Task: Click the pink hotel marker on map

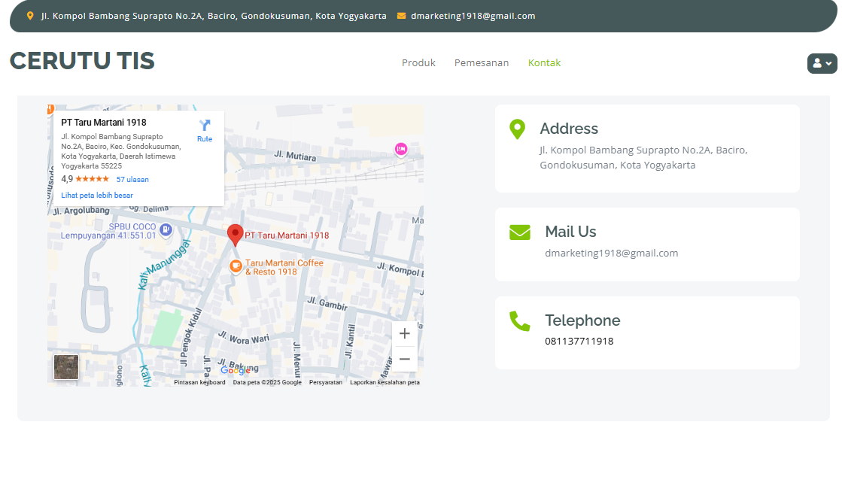Action: [401, 149]
